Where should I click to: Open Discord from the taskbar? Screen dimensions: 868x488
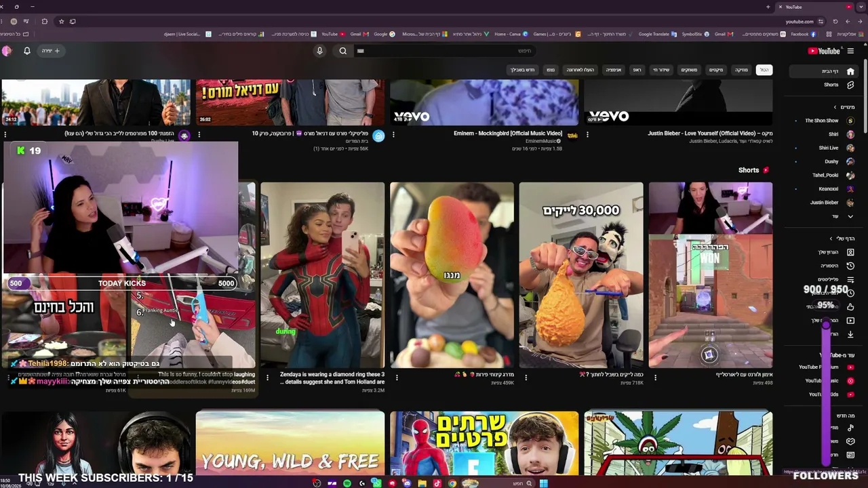407,483
